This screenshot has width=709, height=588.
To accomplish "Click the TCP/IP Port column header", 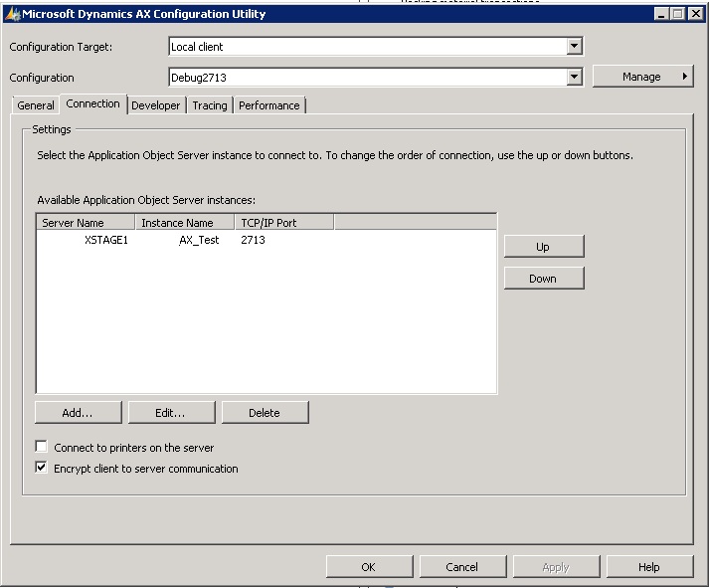I will (x=284, y=223).
